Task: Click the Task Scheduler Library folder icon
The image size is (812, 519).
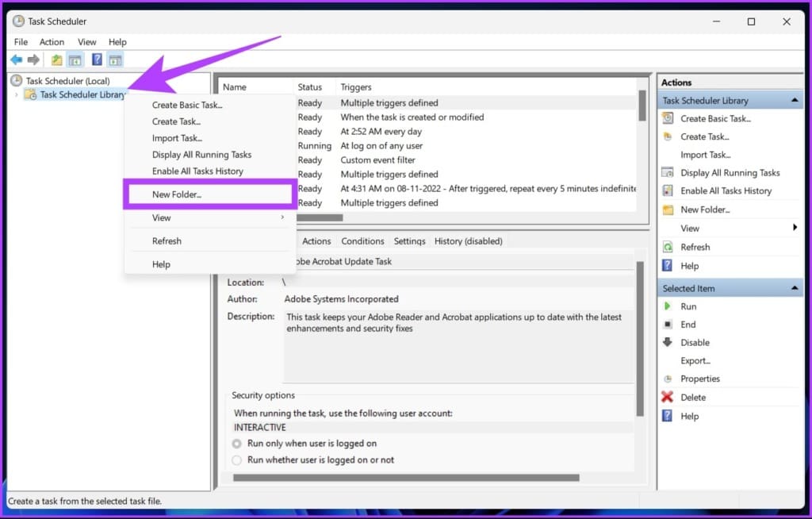Action: tap(31, 94)
